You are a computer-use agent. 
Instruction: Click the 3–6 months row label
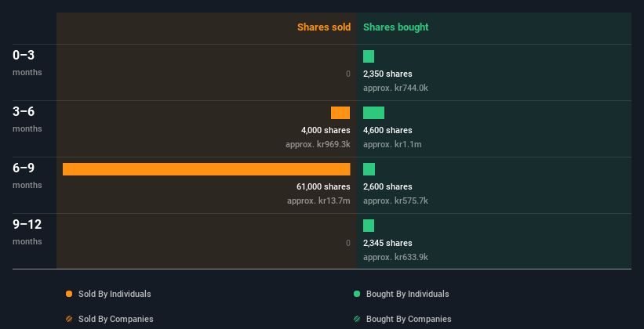pos(27,119)
